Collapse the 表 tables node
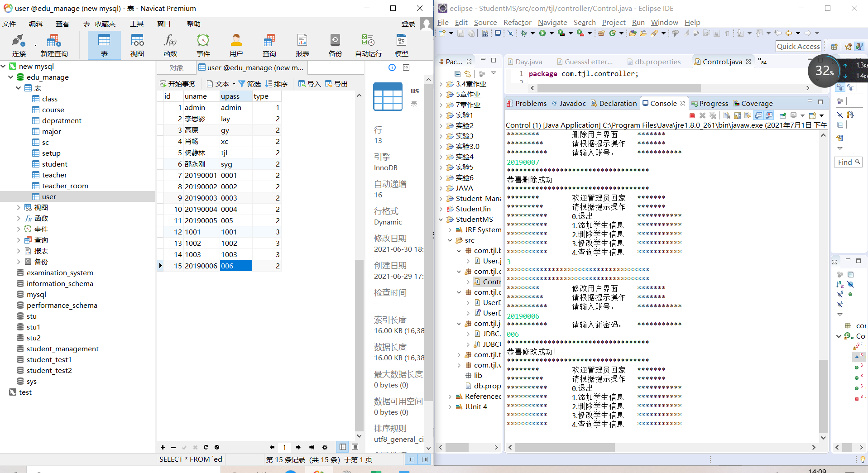The width and height of the screenshot is (868, 473). (18, 88)
